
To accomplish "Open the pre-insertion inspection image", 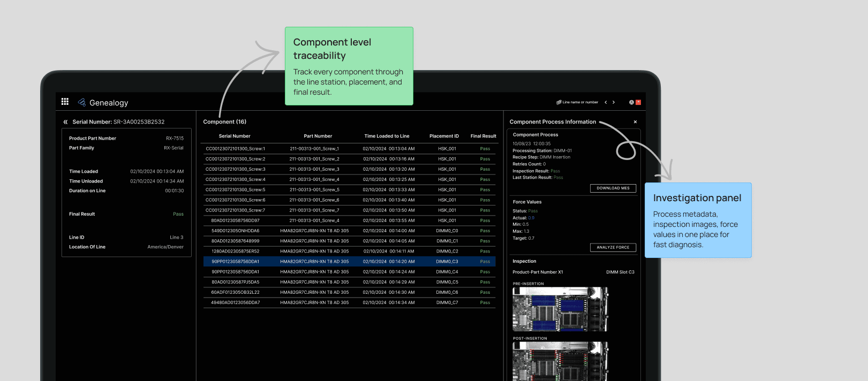I will [561, 309].
